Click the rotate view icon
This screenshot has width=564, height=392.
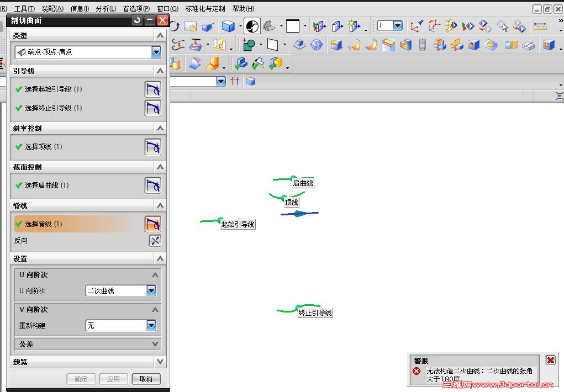pos(175,26)
